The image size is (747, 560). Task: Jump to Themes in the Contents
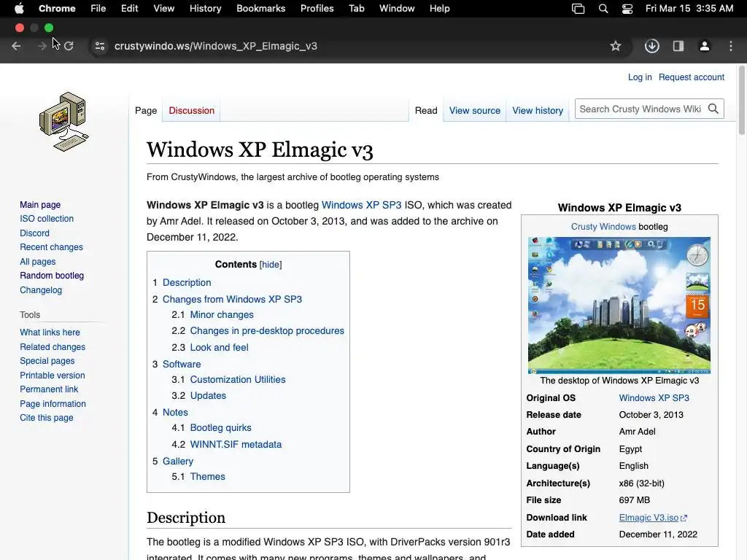click(208, 477)
